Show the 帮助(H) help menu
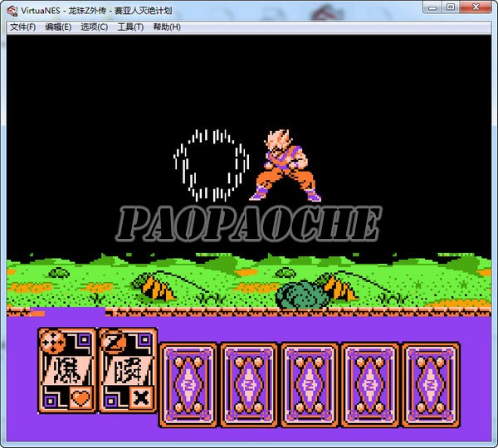The image size is (498, 448). pos(167,27)
